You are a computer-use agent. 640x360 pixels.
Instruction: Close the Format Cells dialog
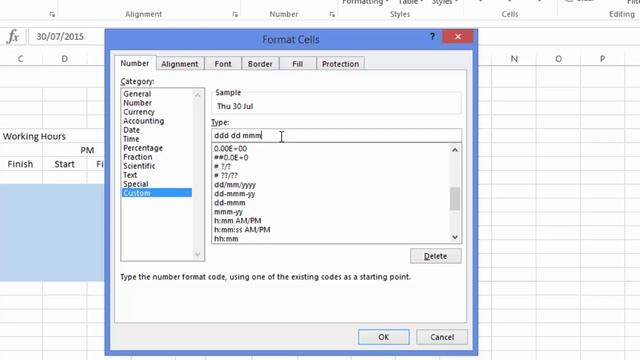pos(458,37)
